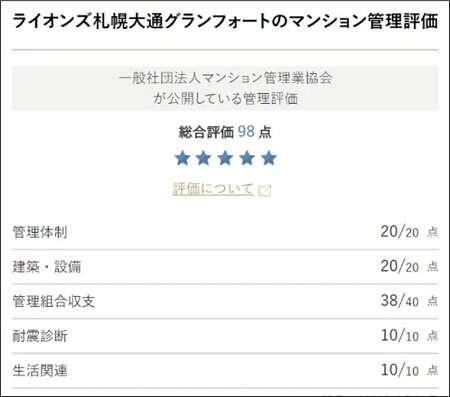The width and height of the screenshot is (450, 397).
Task: Select the 建築・設備 row label
Action: coord(47,267)
